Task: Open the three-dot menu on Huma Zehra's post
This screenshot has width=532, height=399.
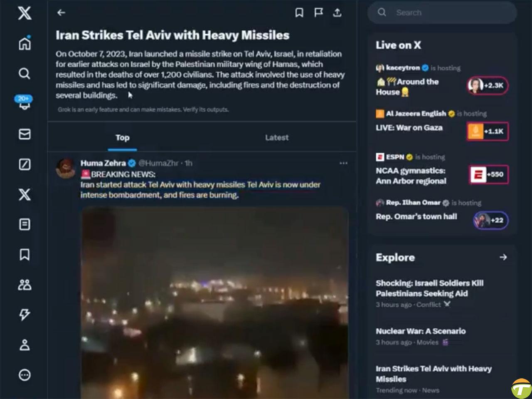Action: [x=343, y=163]
